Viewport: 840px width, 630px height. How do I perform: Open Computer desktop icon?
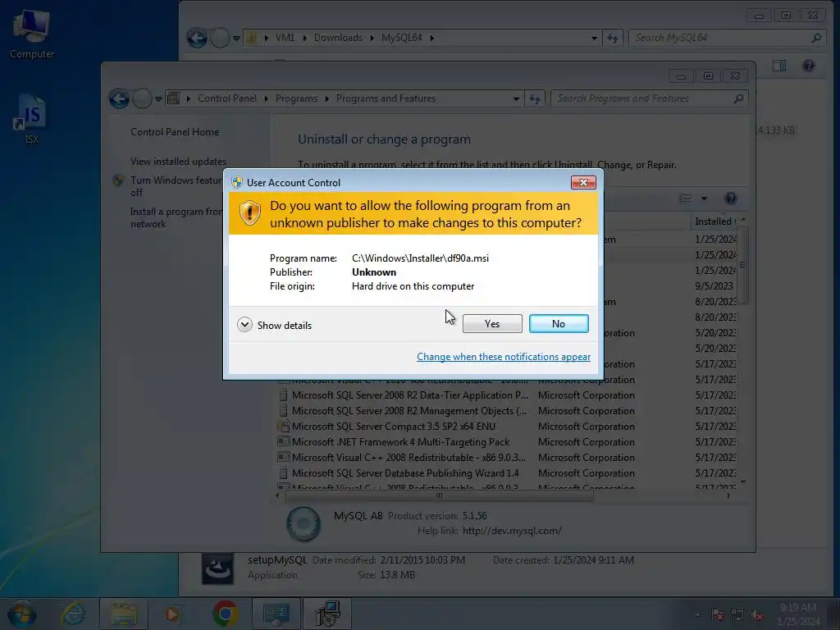click(32, 34)
